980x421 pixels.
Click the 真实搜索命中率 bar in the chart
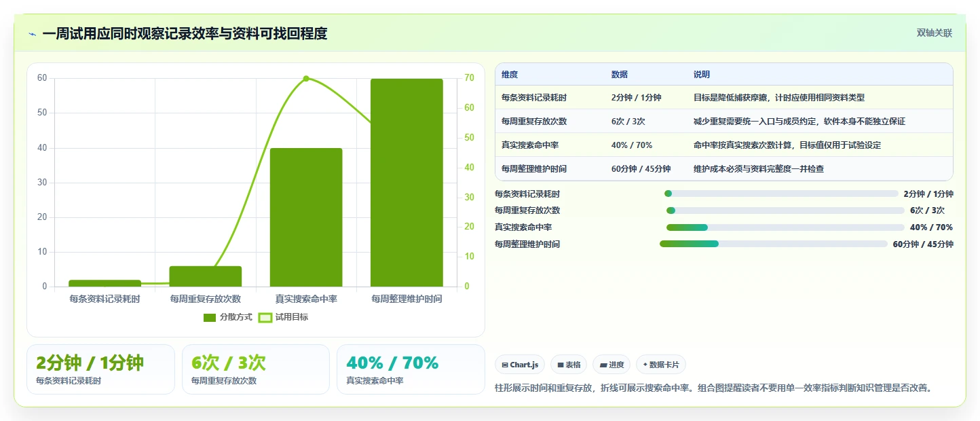(x=306, y=217)
